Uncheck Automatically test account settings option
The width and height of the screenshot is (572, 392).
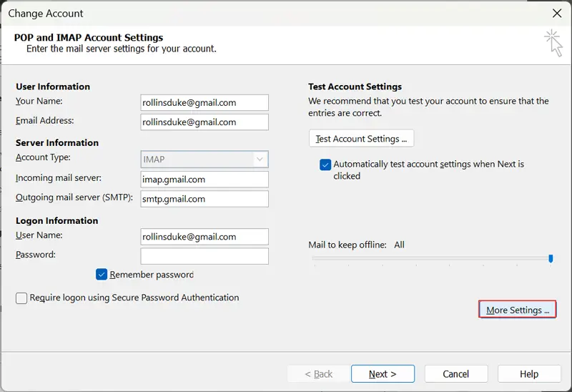325,165
